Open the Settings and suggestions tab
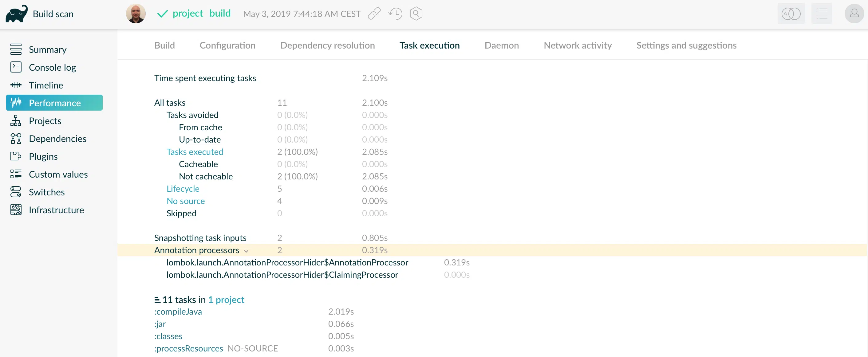This screenshot has width=868, height=357. point(686,45)
